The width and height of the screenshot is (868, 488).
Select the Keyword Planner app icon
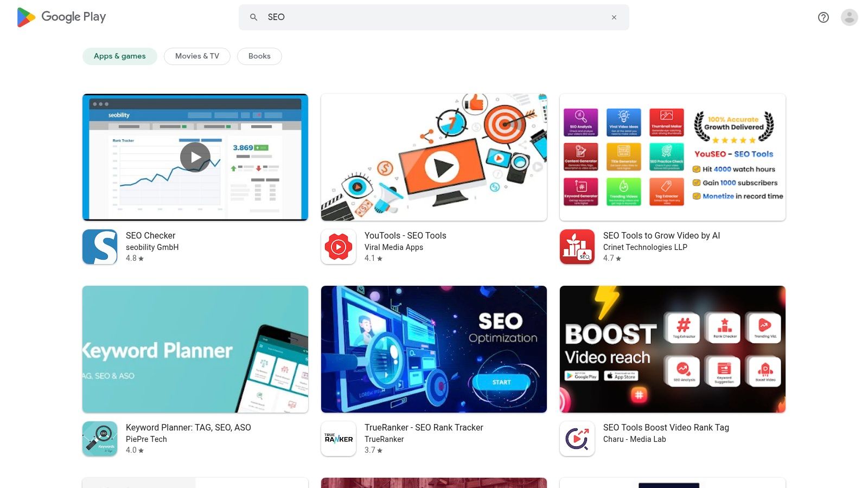(100, 439)
